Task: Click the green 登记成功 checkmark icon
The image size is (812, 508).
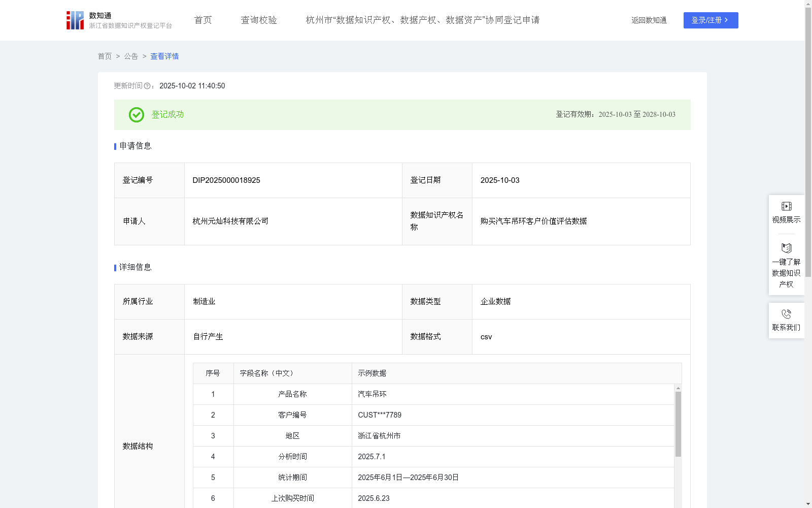Action: (x=137, y=115)
